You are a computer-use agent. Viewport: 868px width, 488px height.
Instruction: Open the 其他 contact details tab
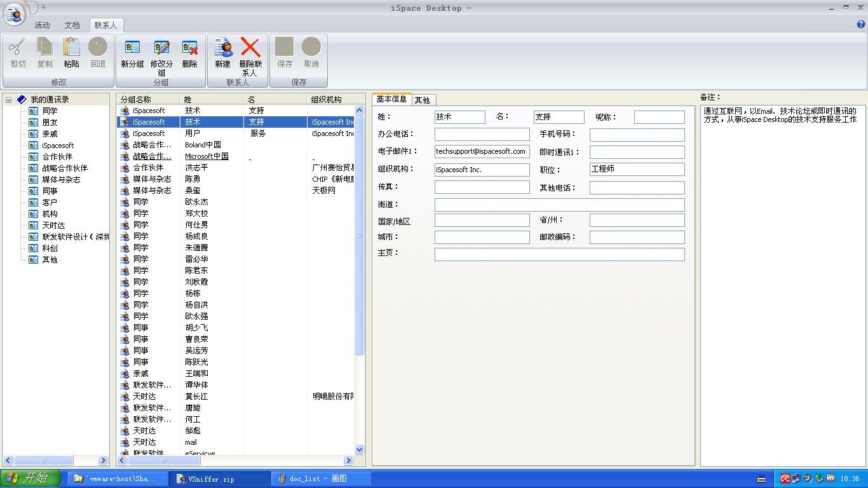click(422, 100)
